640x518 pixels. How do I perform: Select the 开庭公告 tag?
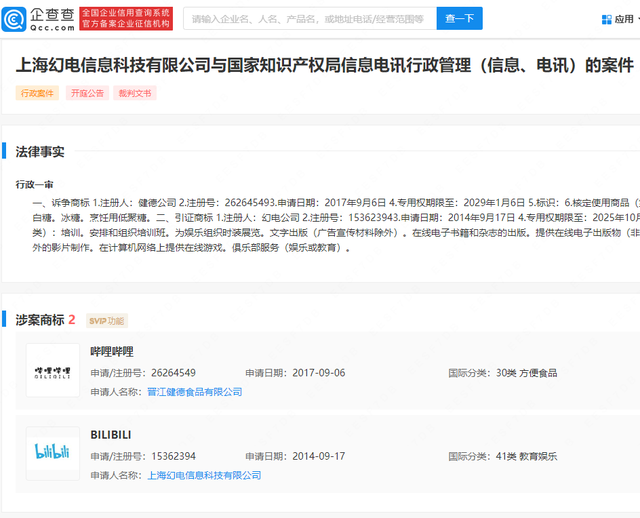pos(87,93)
